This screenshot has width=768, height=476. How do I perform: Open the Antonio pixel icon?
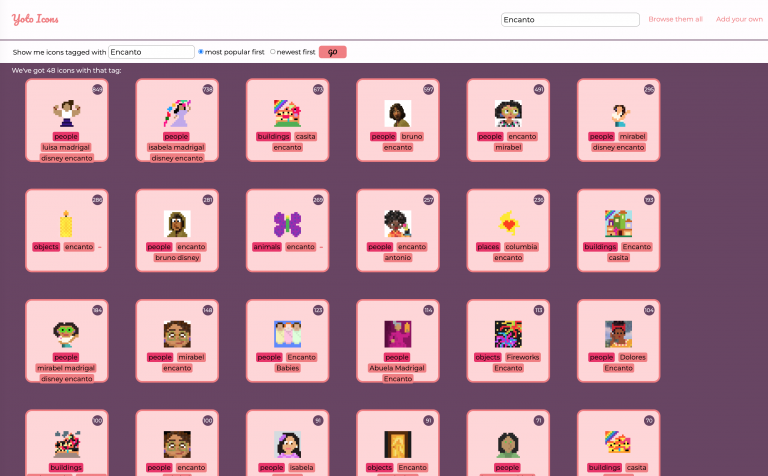(397, 224)
